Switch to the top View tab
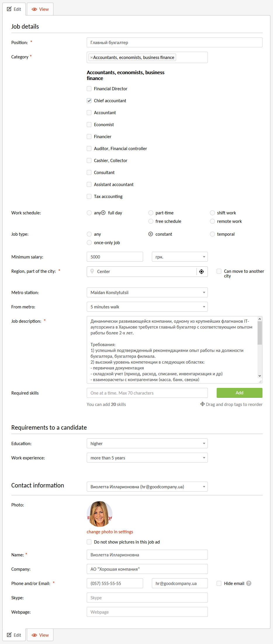Screen dimensions: 273x644 [x=40, y=9]
